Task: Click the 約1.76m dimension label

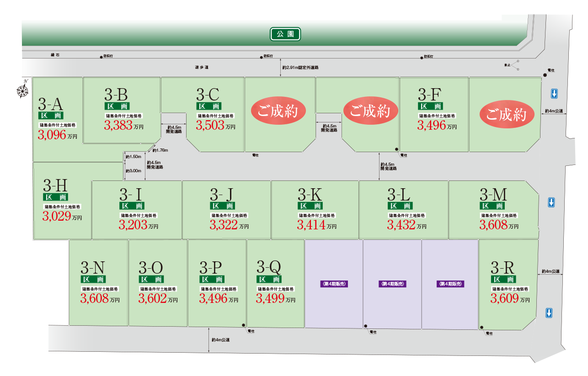Action: pyautogui.click(x=160, y=150)
